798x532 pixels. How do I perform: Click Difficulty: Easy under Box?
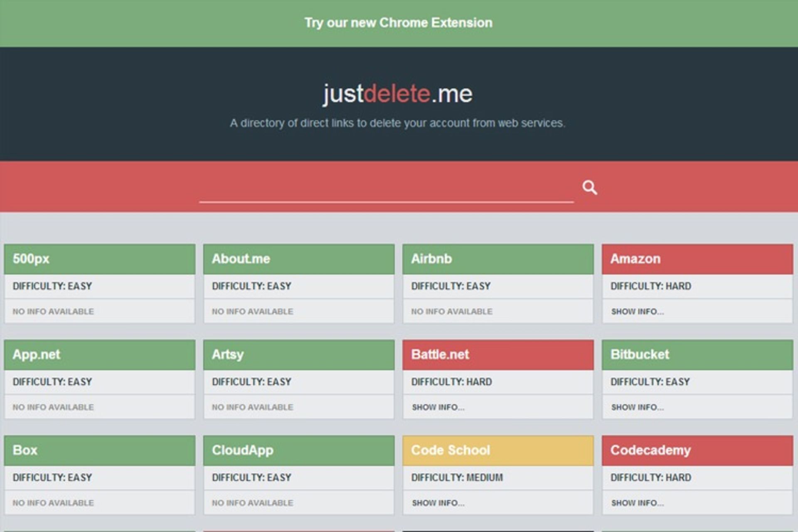(x=52, y=477)
